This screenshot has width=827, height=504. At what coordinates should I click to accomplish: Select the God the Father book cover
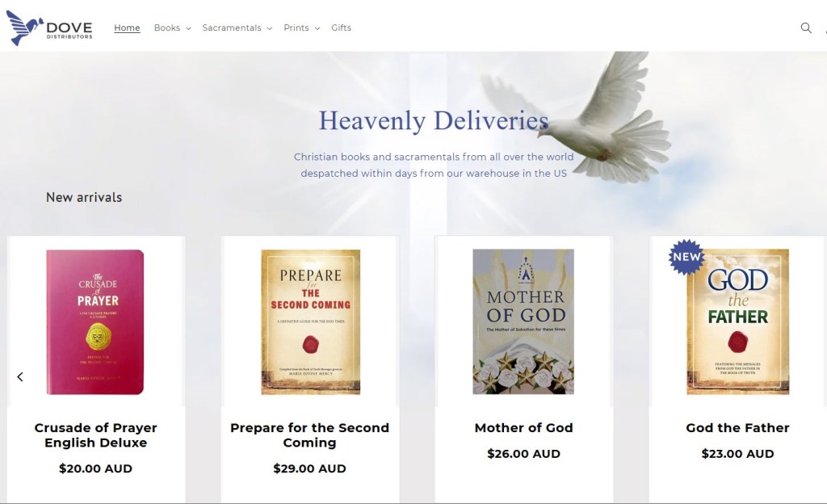pyautogui.click(x=738, y=321)
